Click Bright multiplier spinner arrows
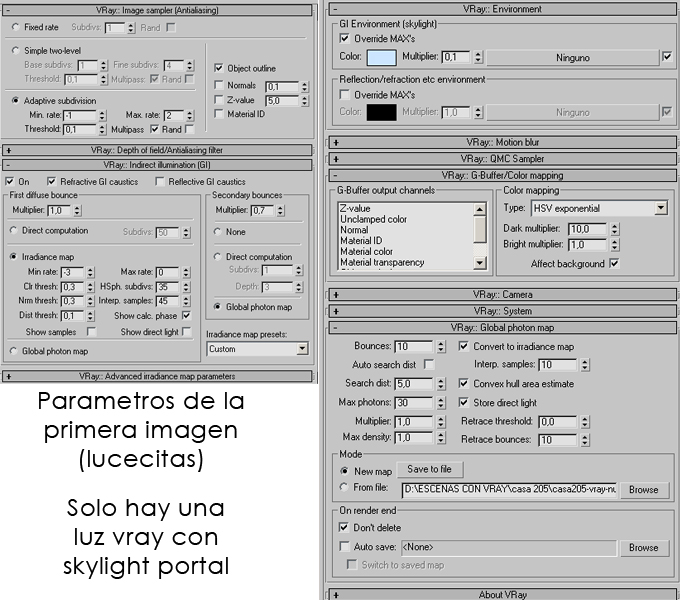680x600 pixels. point(615,245)
